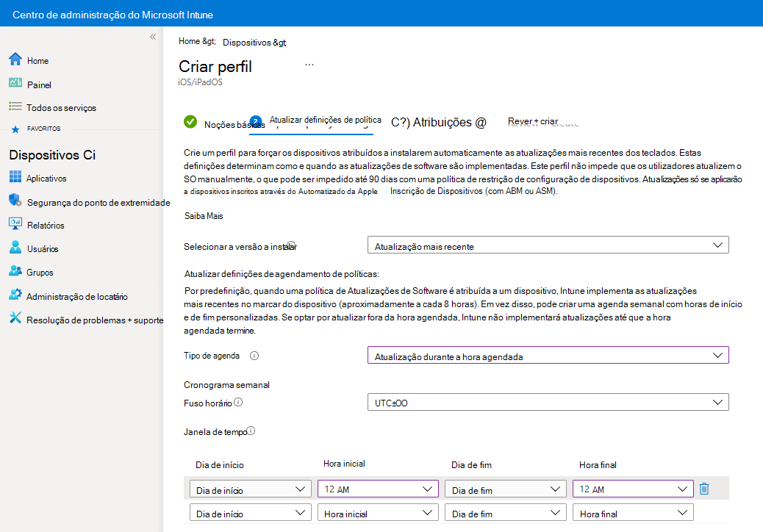Click the Relatórios sidebar icon
763x532 pixels.
pyautogui.click(x=16, y=222)
